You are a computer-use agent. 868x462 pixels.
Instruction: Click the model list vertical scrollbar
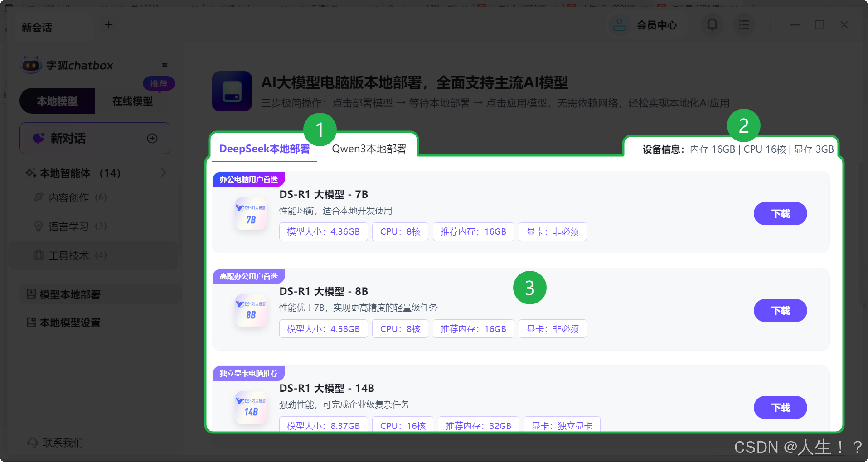pos(863,233)
